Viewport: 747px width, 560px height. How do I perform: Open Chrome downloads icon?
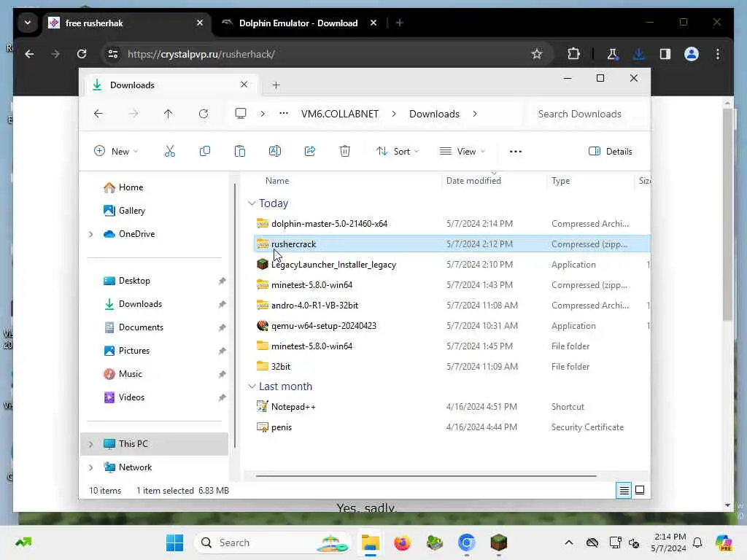point(639,54)
